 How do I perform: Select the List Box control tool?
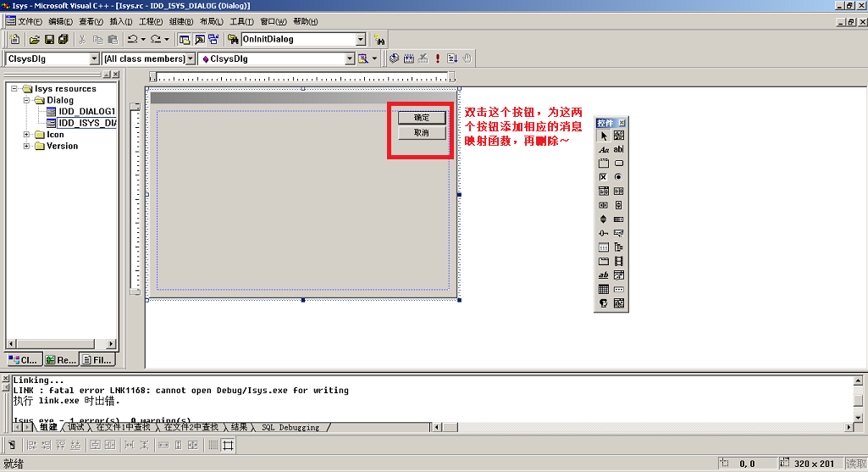[619, 192]
